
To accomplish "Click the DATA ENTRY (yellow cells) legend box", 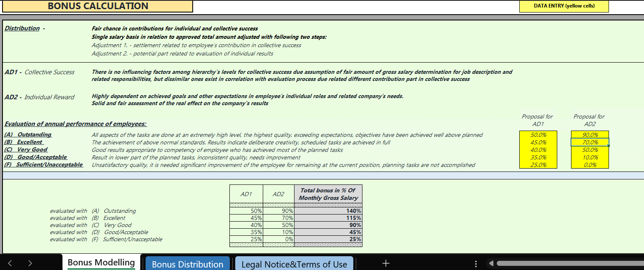I will click(x=564, y=6).
